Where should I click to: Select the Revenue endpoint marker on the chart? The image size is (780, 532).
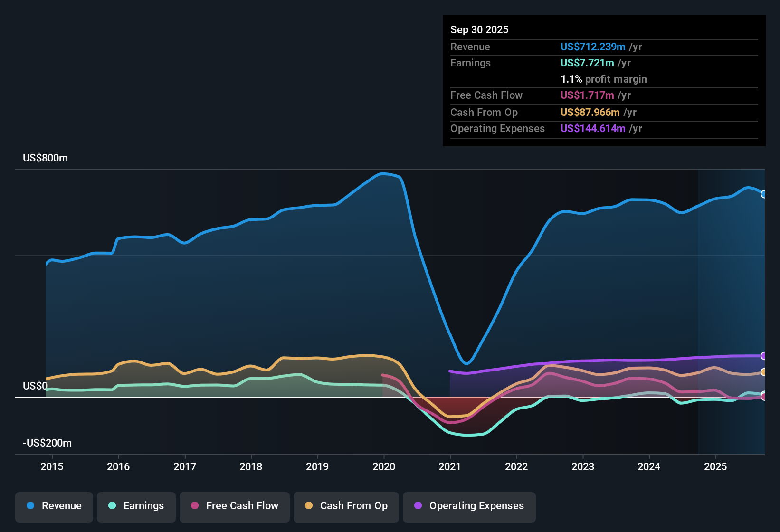coord(764,194)
